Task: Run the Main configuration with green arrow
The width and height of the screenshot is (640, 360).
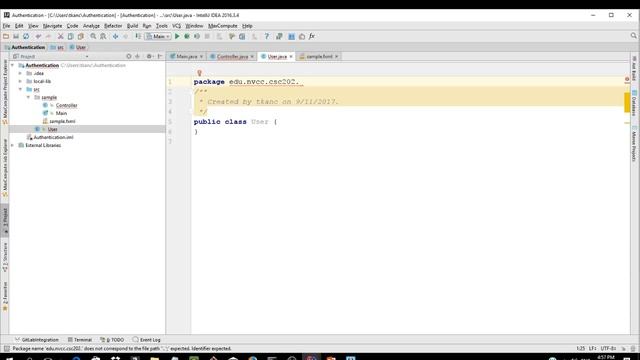Action: point(177,36)
